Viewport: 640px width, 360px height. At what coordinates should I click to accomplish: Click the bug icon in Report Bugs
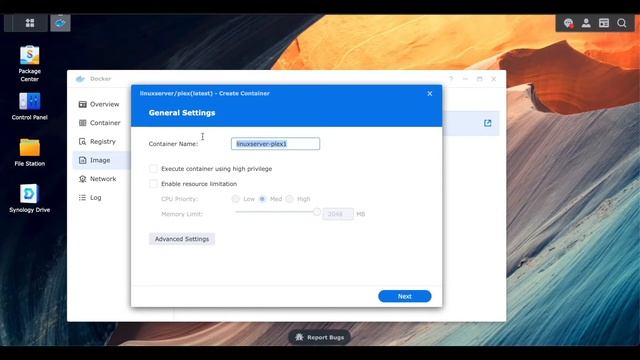click(x=299, y=337)
